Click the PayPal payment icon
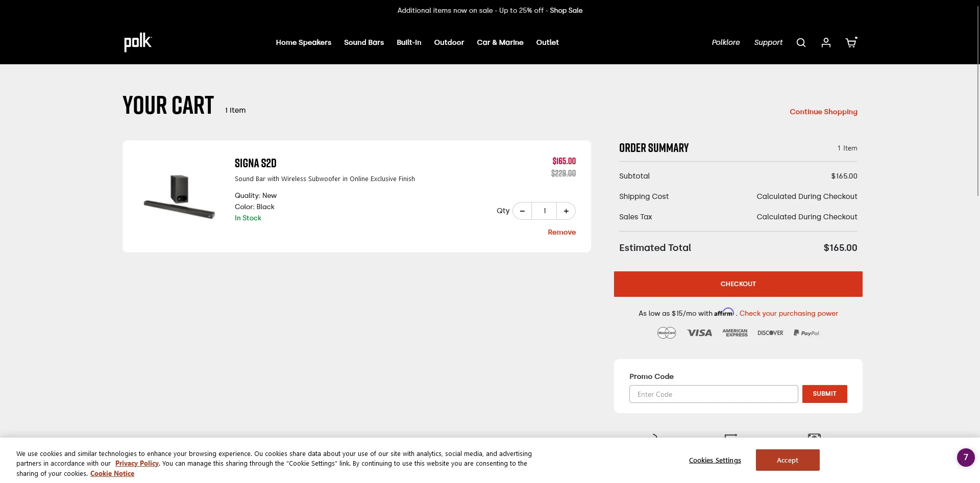The image size is (980, 483). coord(806,333)
